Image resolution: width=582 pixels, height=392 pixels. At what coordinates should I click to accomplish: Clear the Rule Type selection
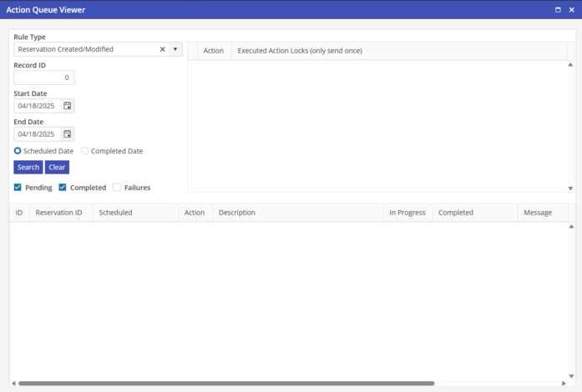tap(162, 49)
